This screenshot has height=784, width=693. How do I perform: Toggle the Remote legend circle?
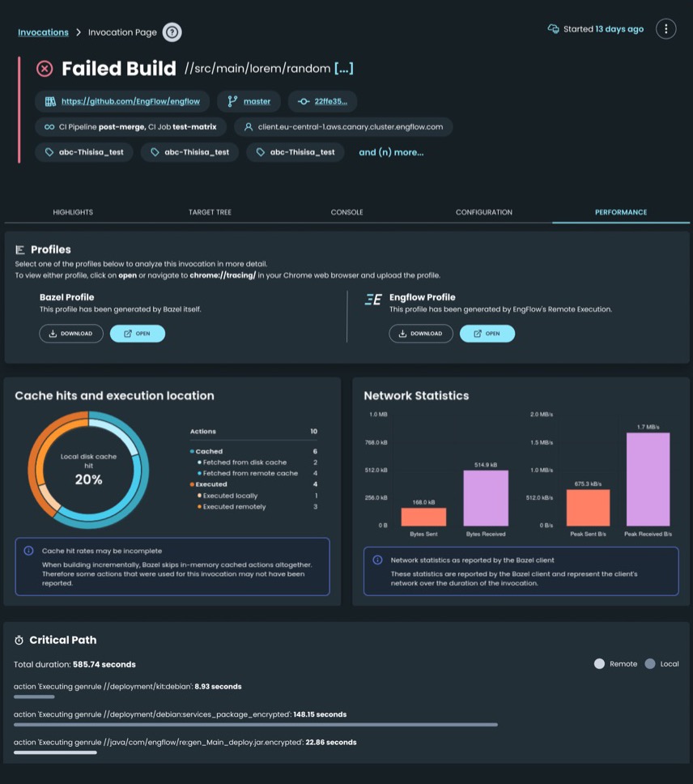[599, 664]
